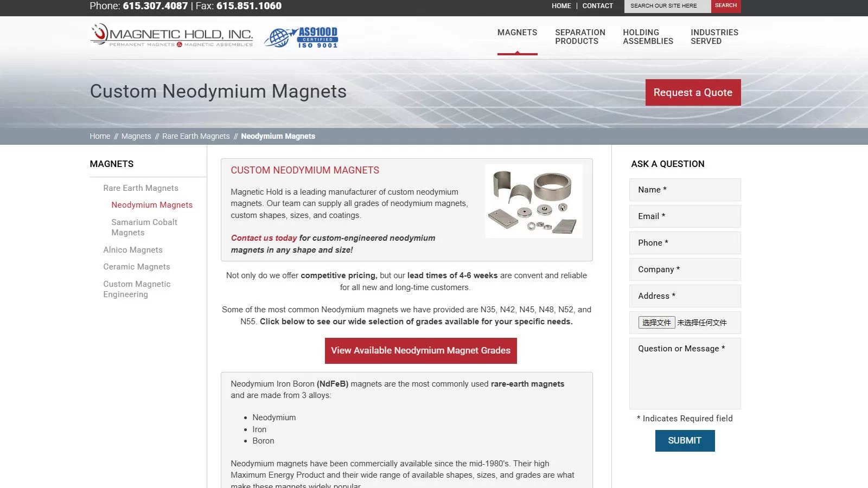Submit the Ask a Question form
Viewport: 868px width, 488px height.
coord(685,440)
